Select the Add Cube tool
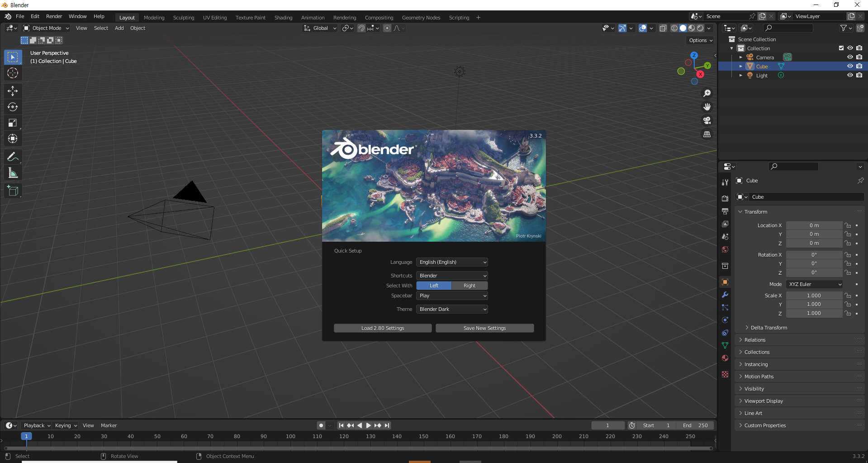This screenshot has width=868, height=463. click(x=13, y=191)
